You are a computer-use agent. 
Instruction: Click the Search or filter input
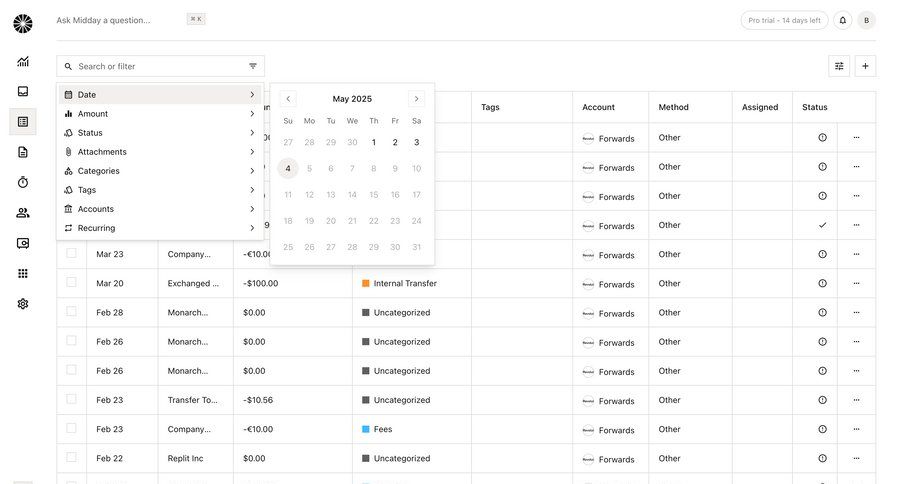pyautogui.click(x=160, y=66)
